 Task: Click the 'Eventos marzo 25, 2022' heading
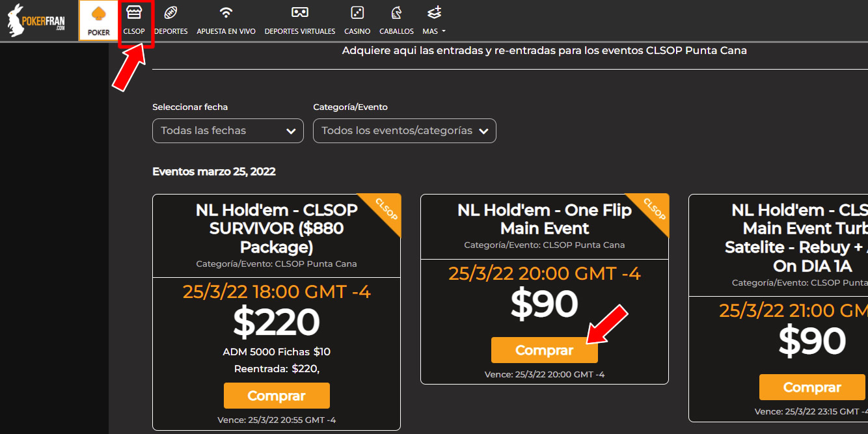click(213, 172)
